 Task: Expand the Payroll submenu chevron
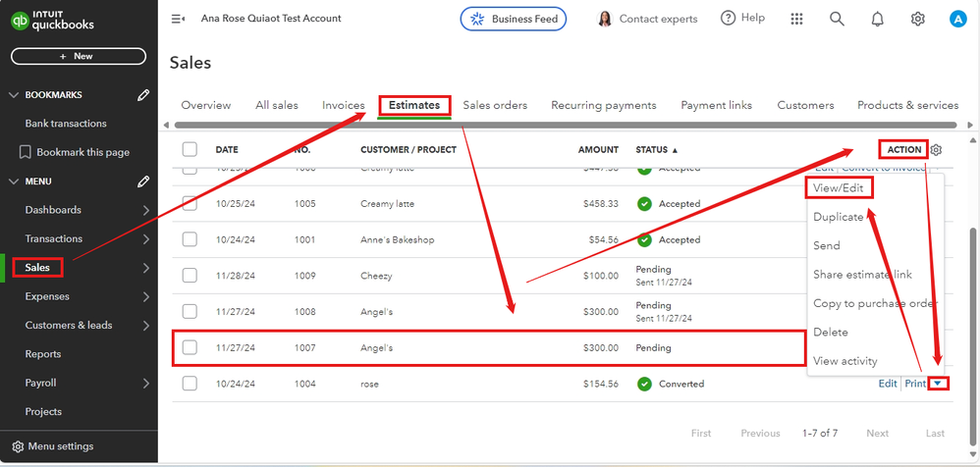145,383
